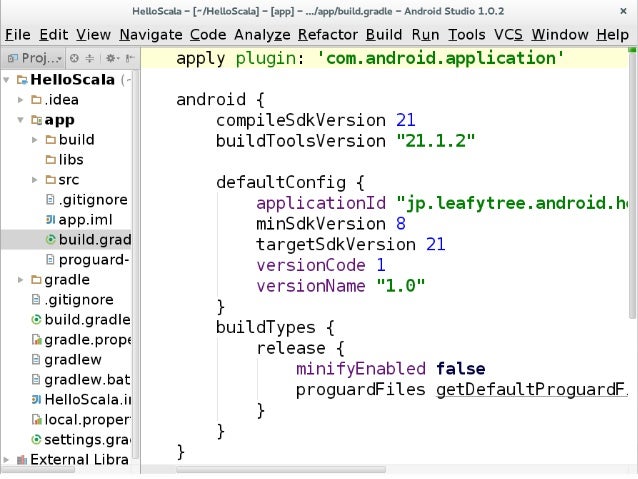
Task: Close the Android Studio window
Action: (623, 11)
